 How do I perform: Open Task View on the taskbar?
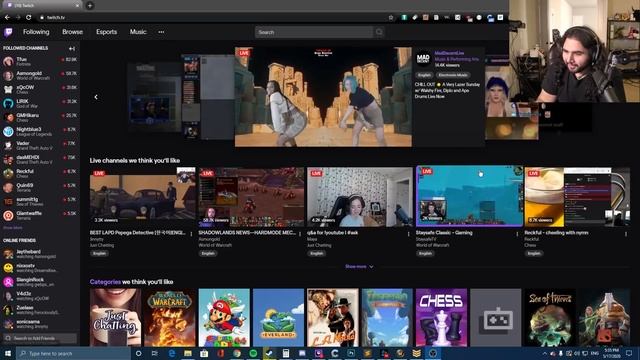(x=154, y=353)
